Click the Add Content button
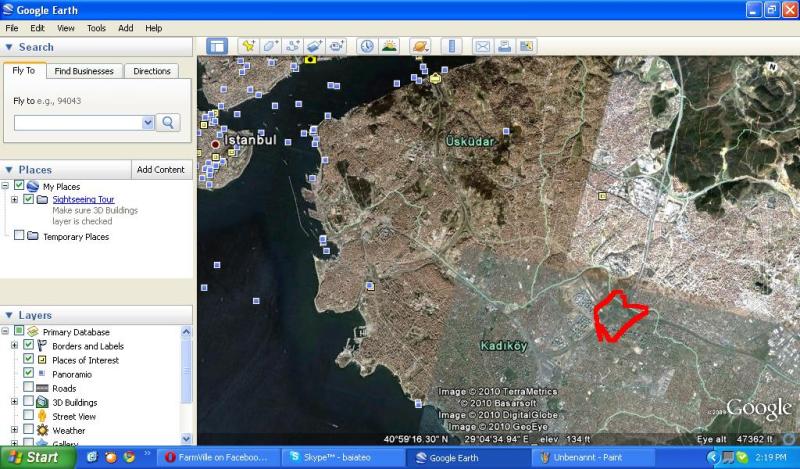 coord(161,169)
